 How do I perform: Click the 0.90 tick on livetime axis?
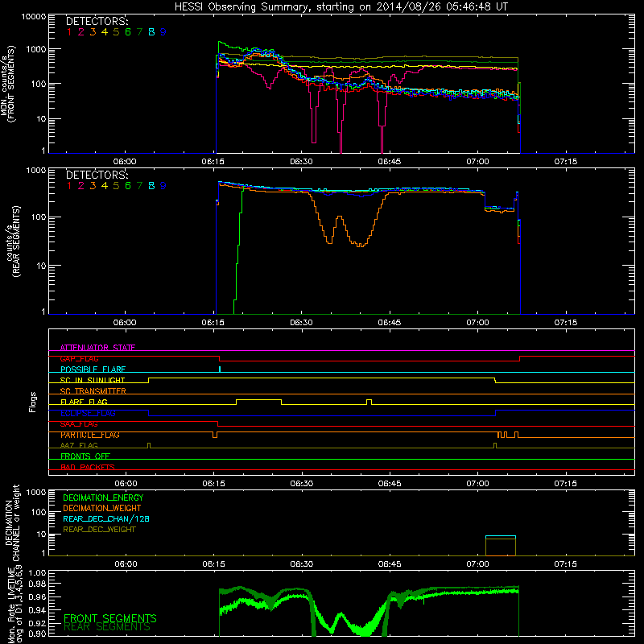tap(38, 634)
